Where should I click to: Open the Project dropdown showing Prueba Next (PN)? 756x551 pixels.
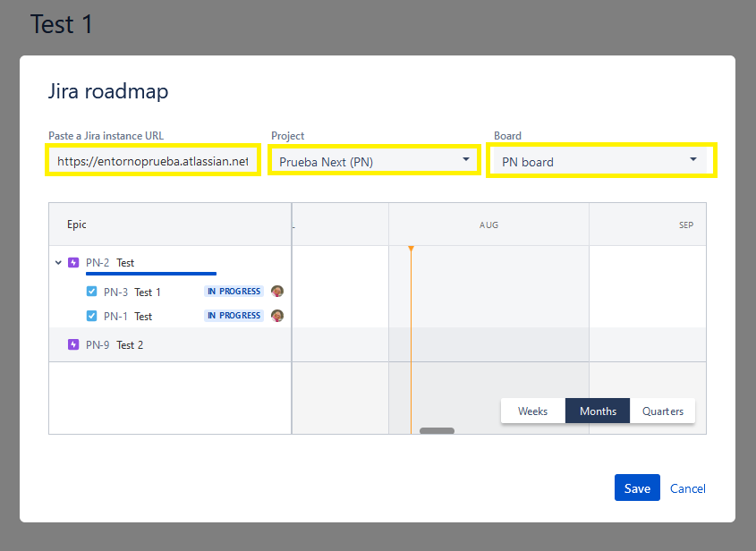pyautogui.click(x=373, y=159)
